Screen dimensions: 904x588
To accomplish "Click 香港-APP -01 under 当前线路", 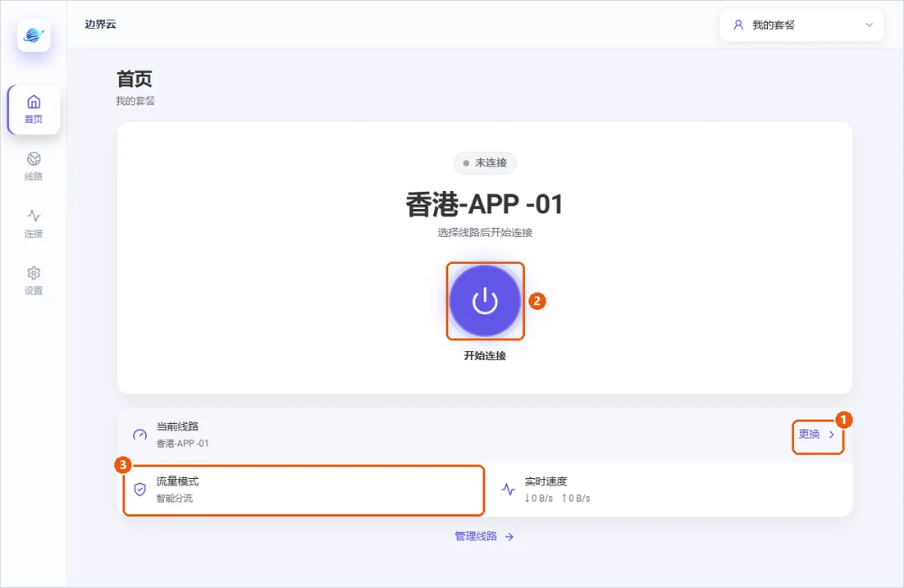I will click(x=183, y=444).
